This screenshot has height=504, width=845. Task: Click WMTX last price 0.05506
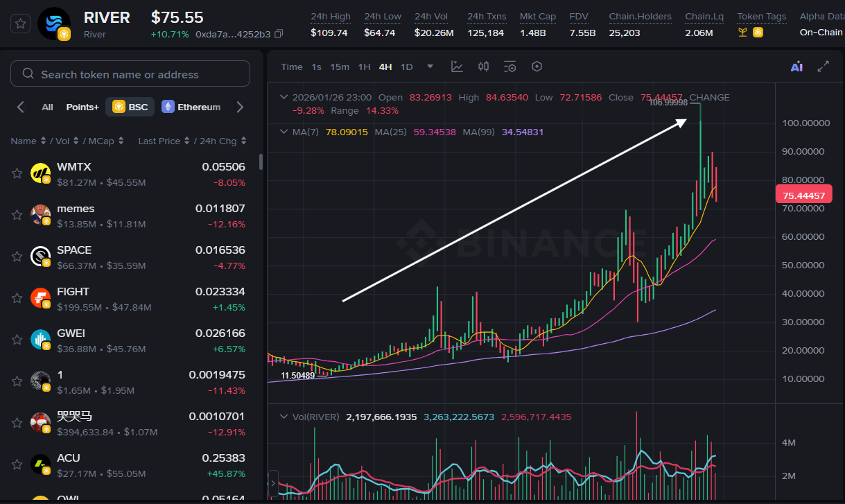tap(223, 167)
